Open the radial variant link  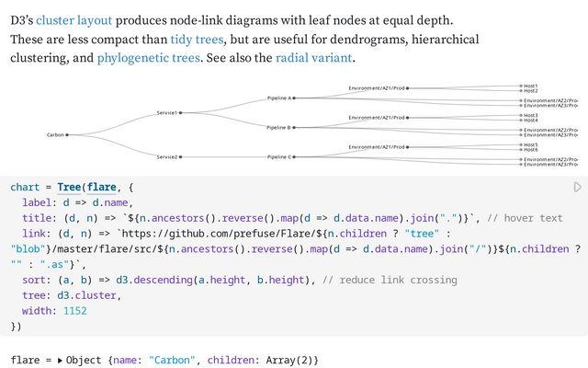coord(314,58)
